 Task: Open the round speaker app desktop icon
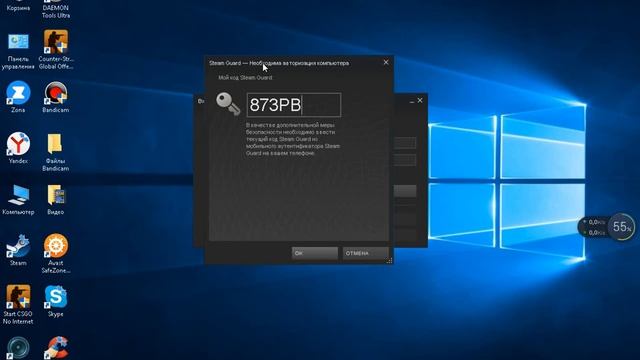coord(18,348)
